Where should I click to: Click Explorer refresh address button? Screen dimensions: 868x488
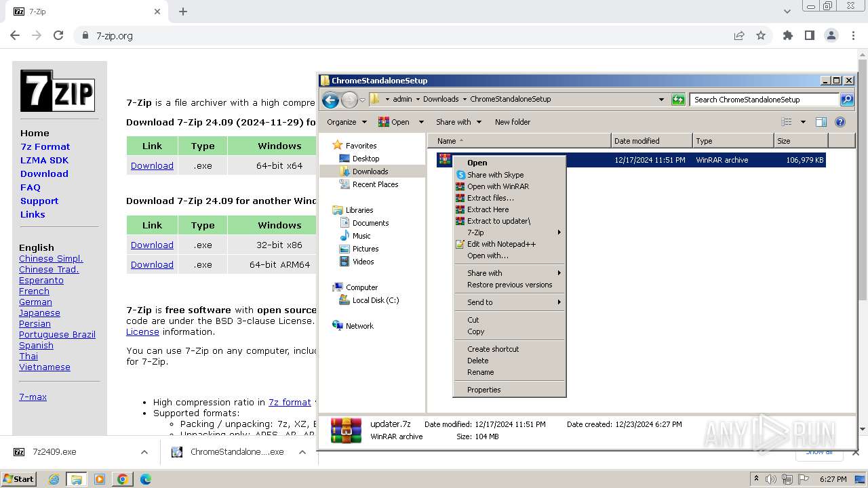[678, 100]
